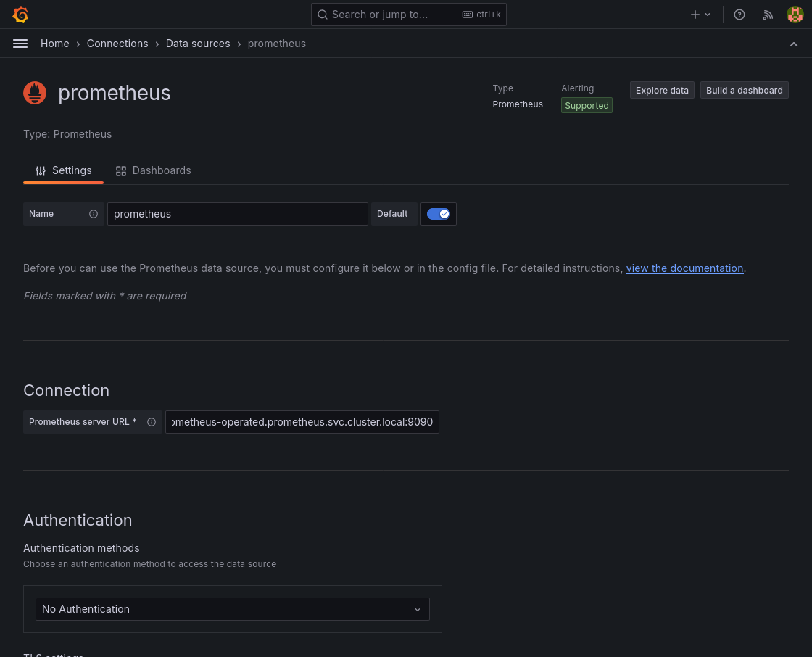The image size is (812, 657).
Task: Click the Prometheus flame logo
Action: click(x=35, y=93)
